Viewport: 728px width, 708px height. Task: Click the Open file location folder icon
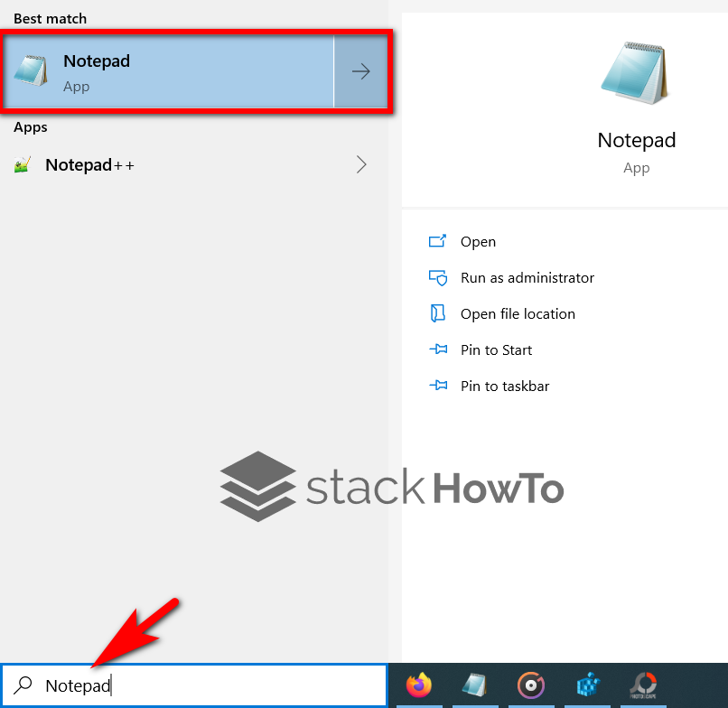(437, 313)
